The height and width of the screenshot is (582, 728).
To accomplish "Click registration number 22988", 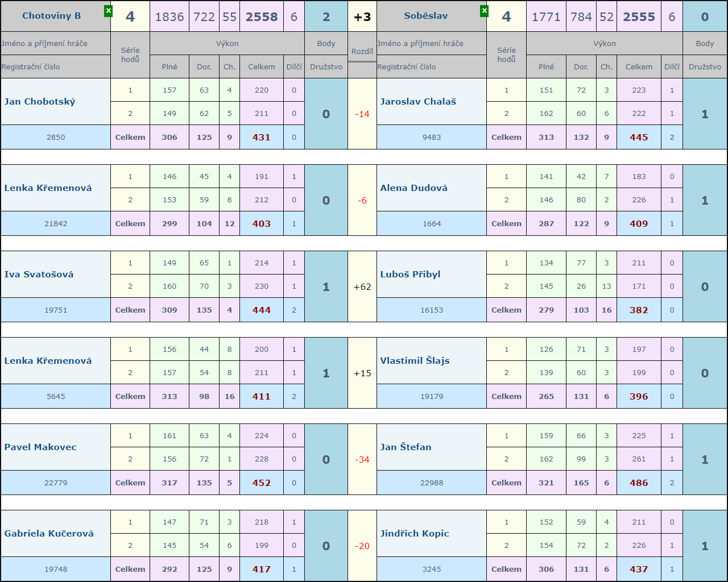I will click(x=432, y=483).
